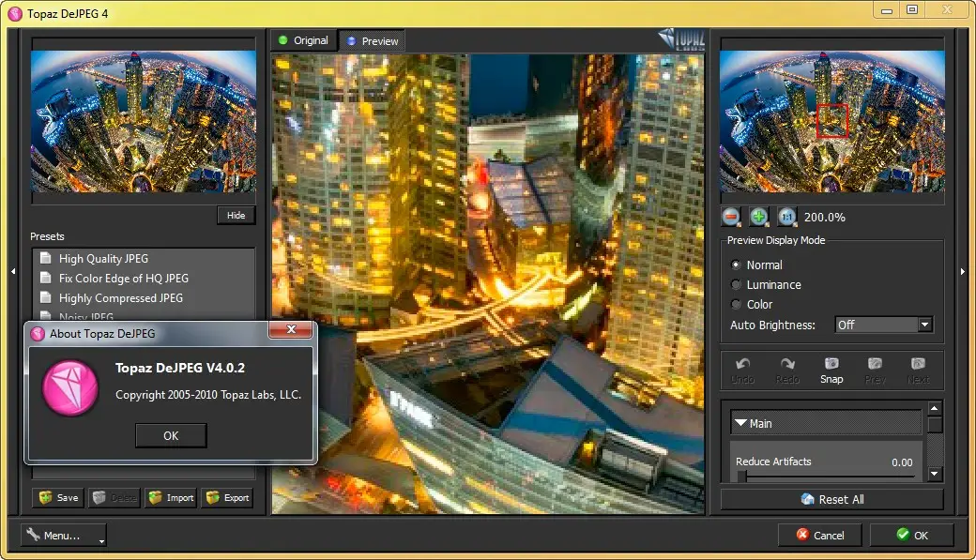Import a preset file
Viewport: 976px width, 560px height.
tap(171, 498)
